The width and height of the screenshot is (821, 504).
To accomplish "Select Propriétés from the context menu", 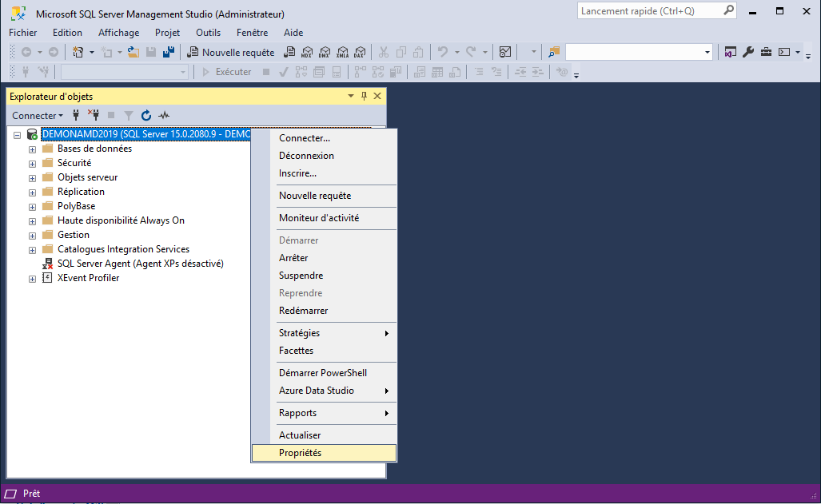I will pyautogui.click(x=300, y=453).
